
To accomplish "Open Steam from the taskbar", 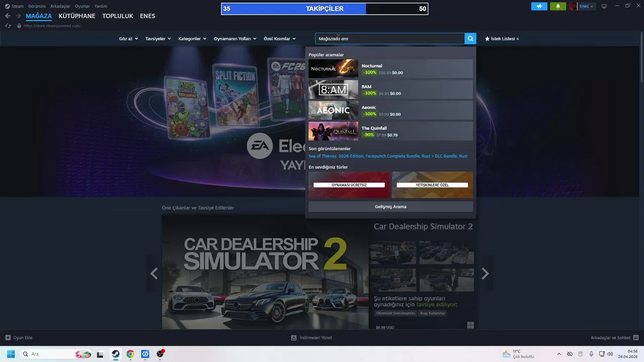I will click(x=116, y=354).
